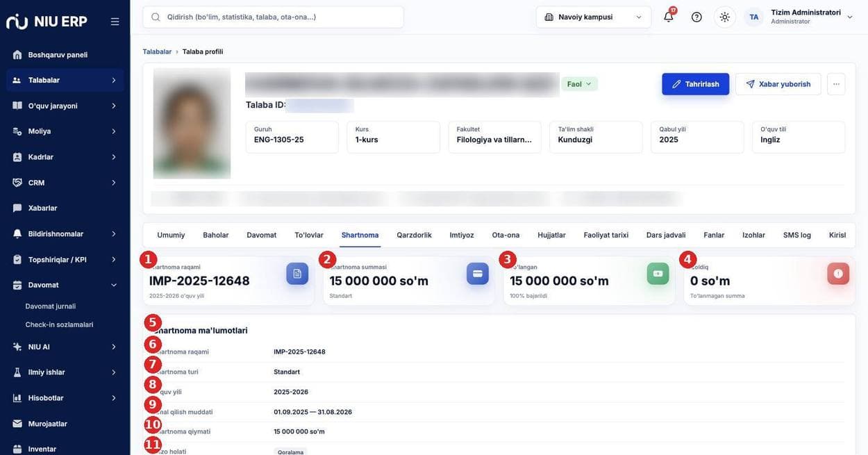Toggle the light/dark theme sun icon
The height and width of the screenshot is (455, 868).
coord(725,17)
